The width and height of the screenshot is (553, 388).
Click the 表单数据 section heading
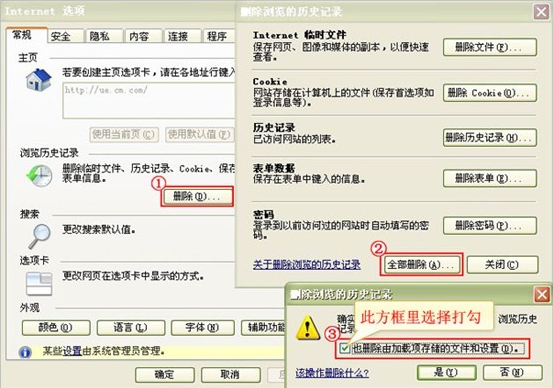[274, 168]
